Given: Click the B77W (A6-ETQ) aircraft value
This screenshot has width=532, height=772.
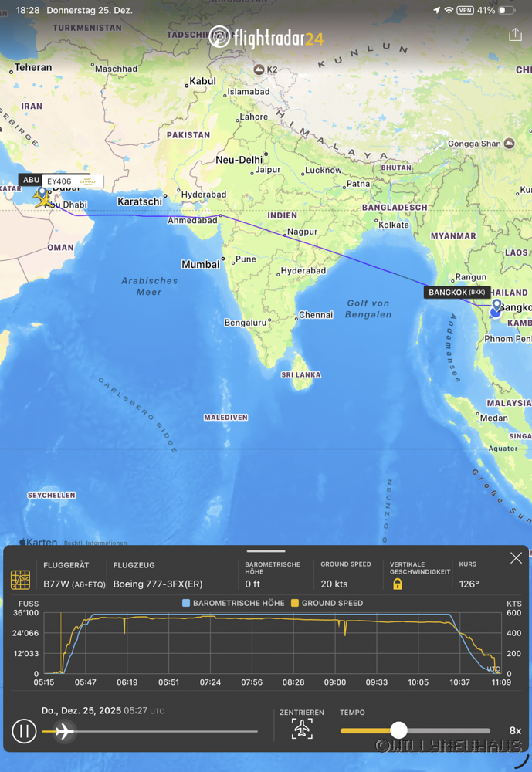Looking at the screenshot, I should tap(74, 584).
